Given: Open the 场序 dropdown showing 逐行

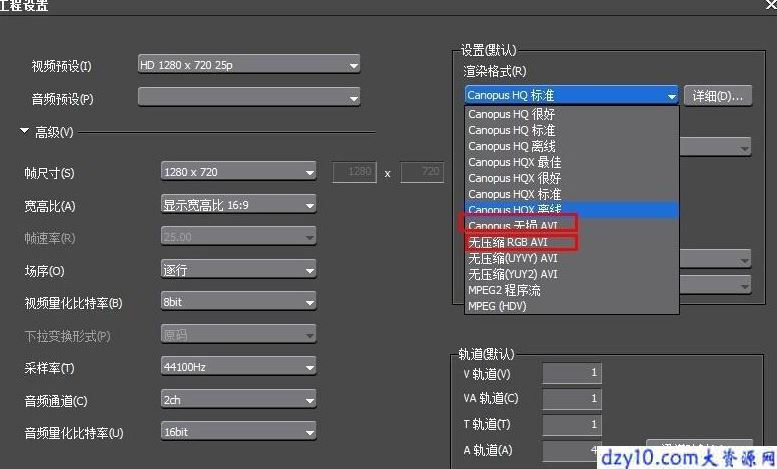Looking at the screenshot, I should click(238, 270).
